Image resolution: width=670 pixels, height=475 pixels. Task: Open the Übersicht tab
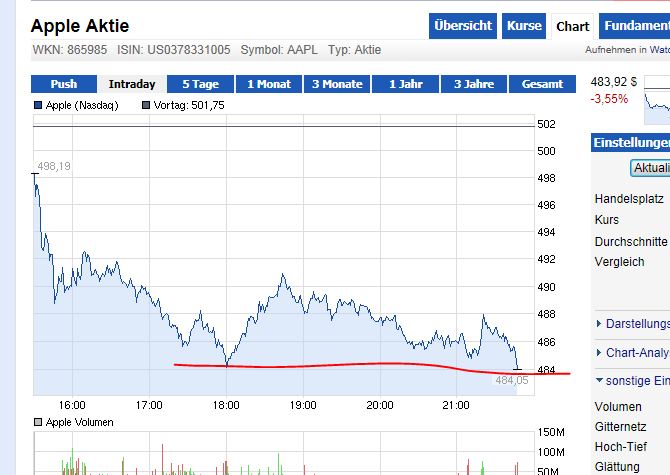coord(463,26)
